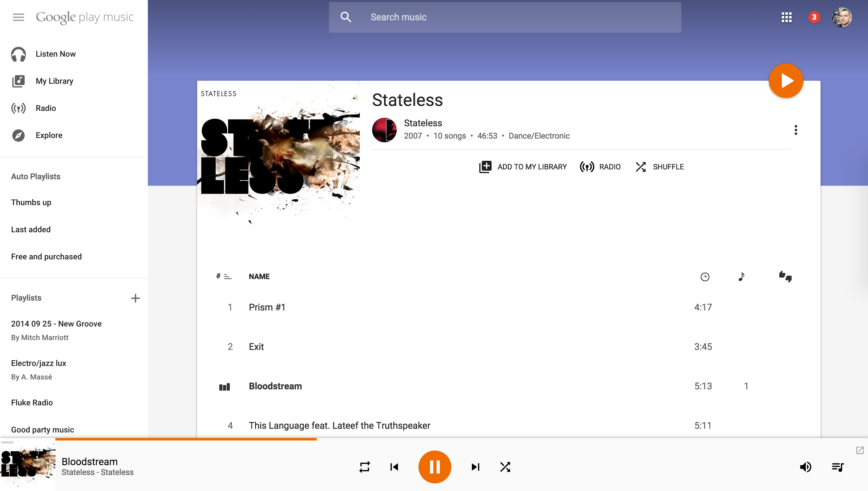Open the album's three-dot options menu
Image resolution: width=868 pixels, height=491 pixels.
point(796,130)
